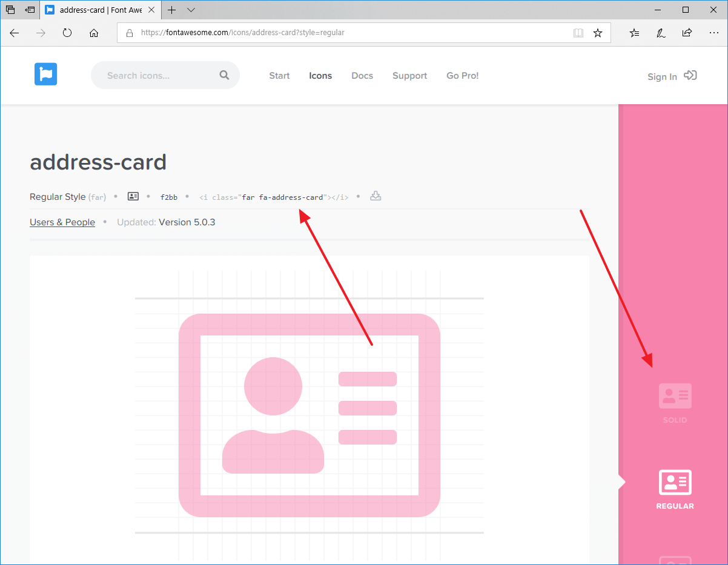Open the browser Settings and more menu
The width and height of the screenshot is (728, 565).
tap(713, 33)
